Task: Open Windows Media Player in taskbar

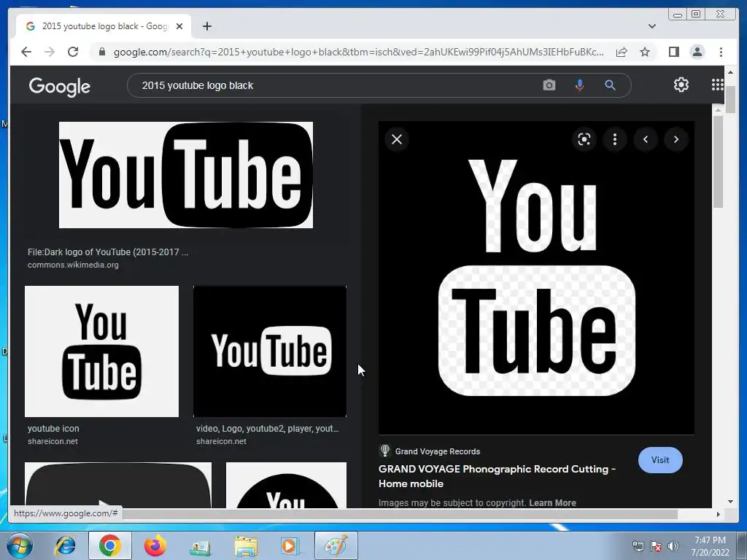Action: click(x=290, y=545)
